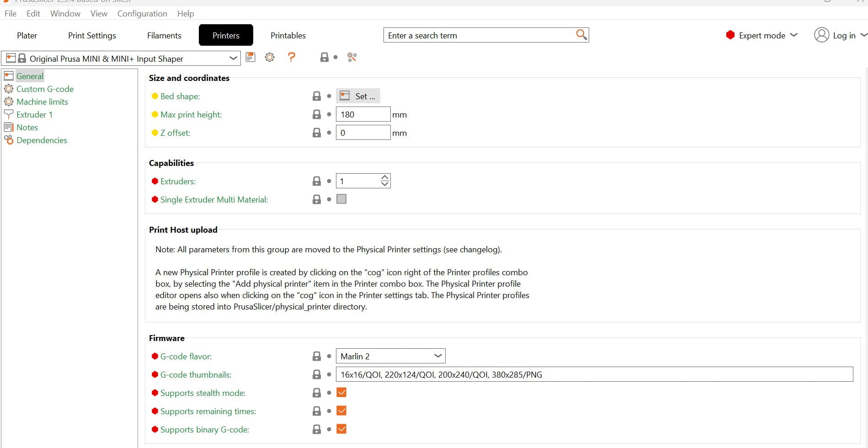
Task: Click lock icon for Supports binary G-code
Action: (x=316, y=429)
